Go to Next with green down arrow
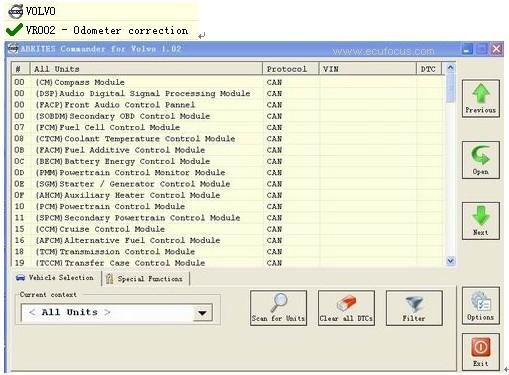The image size is (509, 375). [x=480, y=221]
